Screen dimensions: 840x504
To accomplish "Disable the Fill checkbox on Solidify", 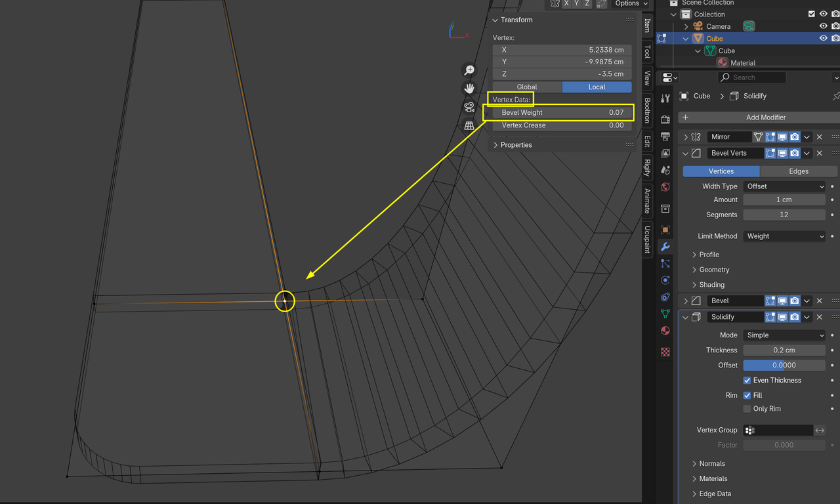I will click(747, 395).
